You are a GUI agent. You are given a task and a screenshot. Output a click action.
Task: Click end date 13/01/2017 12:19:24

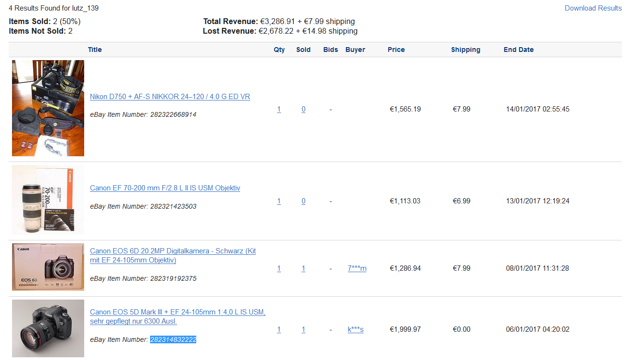coord(538,201)
